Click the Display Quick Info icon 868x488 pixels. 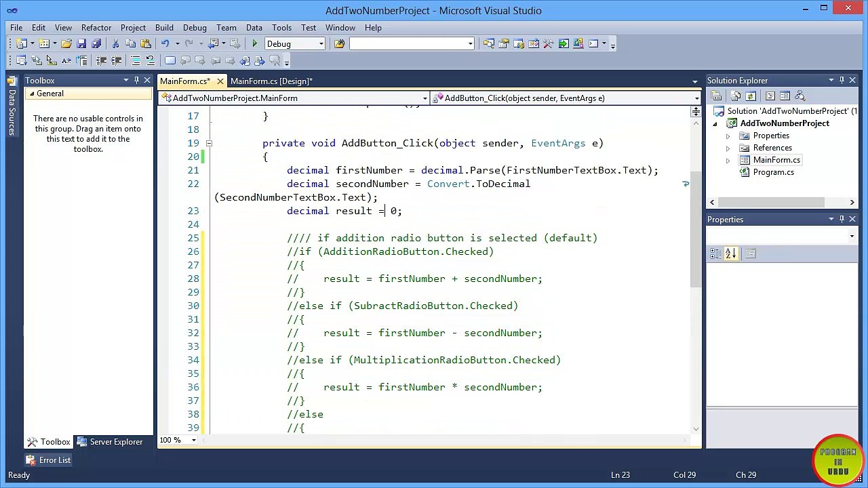pos(51,60)
